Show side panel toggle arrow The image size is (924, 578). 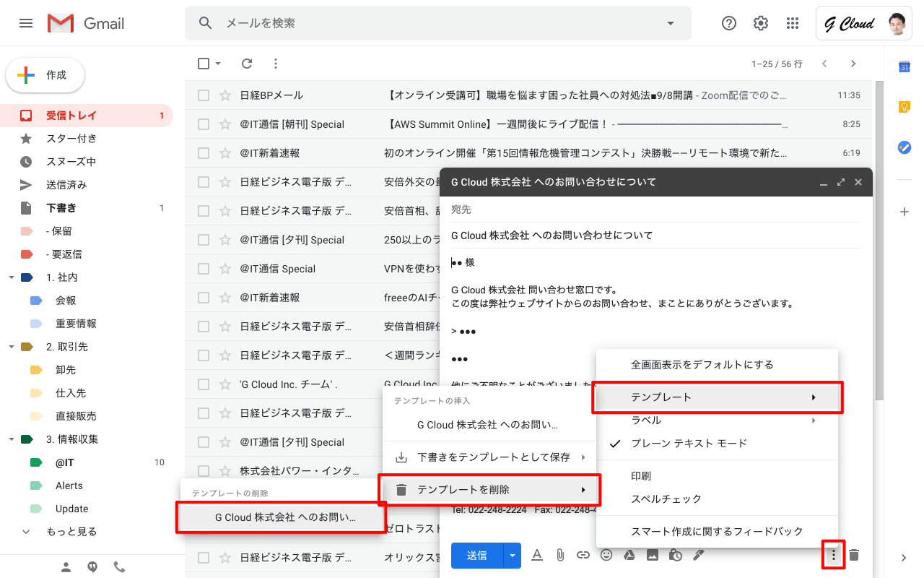904,558
